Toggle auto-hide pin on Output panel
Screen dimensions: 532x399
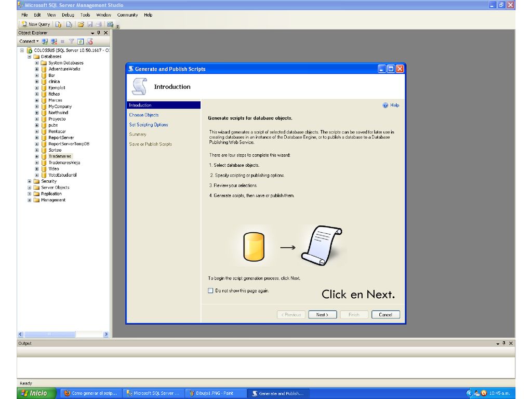coord(504,343)
